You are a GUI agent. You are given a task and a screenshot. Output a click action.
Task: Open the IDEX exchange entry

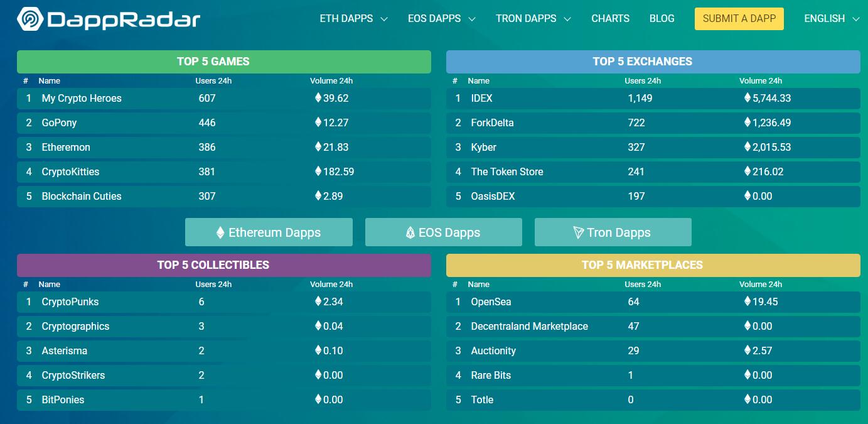tap(653, 99)
